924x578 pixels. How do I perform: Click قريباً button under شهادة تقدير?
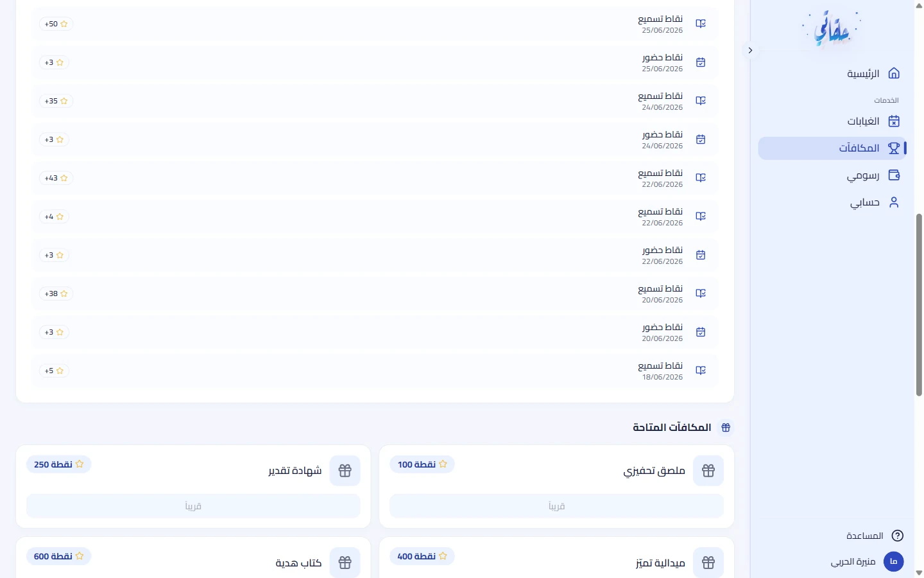193,506
